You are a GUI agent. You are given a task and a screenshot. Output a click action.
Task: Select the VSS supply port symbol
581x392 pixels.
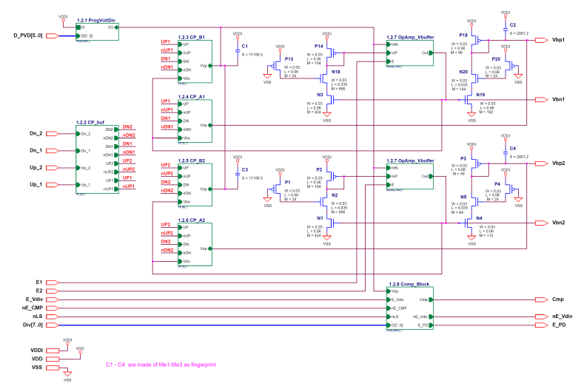53,368
